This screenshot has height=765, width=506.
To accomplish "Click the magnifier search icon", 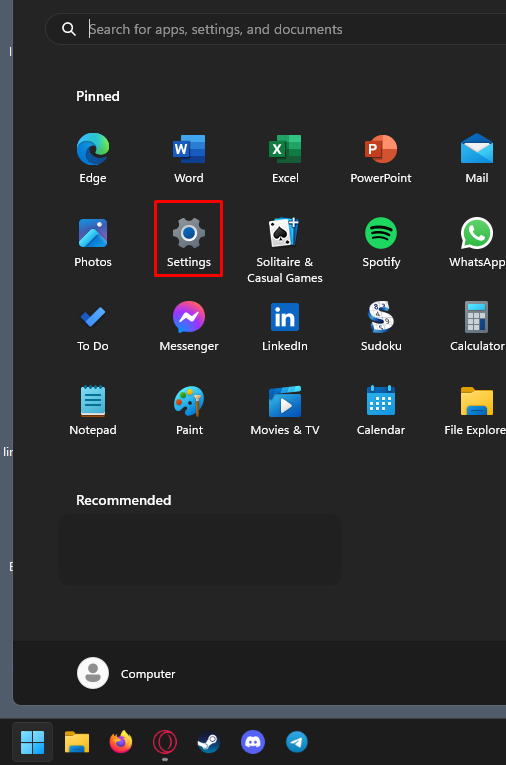I will [x=69, y=29].
